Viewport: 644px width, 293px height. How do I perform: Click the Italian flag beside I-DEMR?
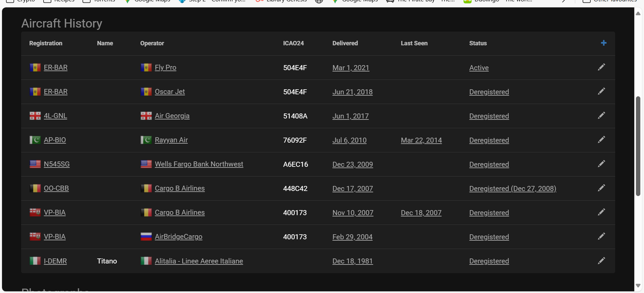(35, 261)
